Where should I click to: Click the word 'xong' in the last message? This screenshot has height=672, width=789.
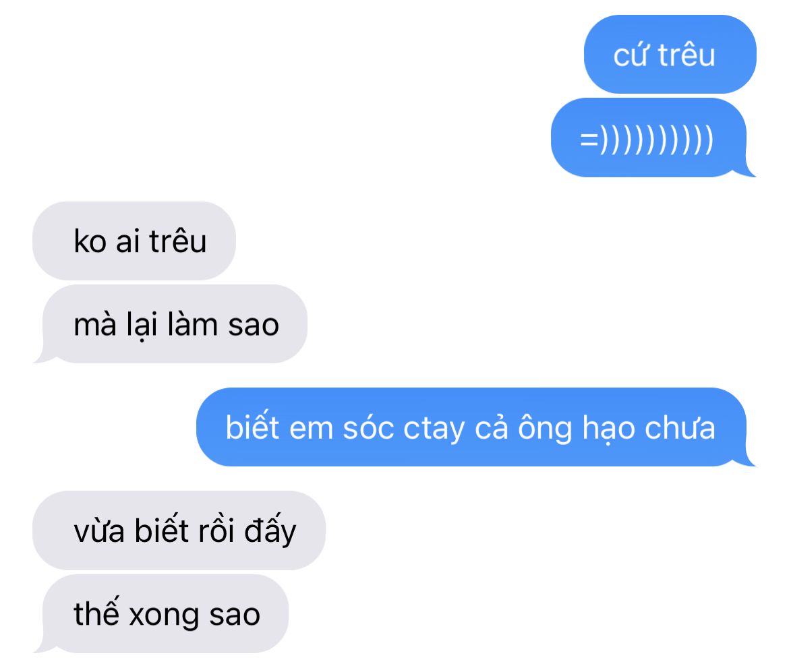click(x=164, y=617)
